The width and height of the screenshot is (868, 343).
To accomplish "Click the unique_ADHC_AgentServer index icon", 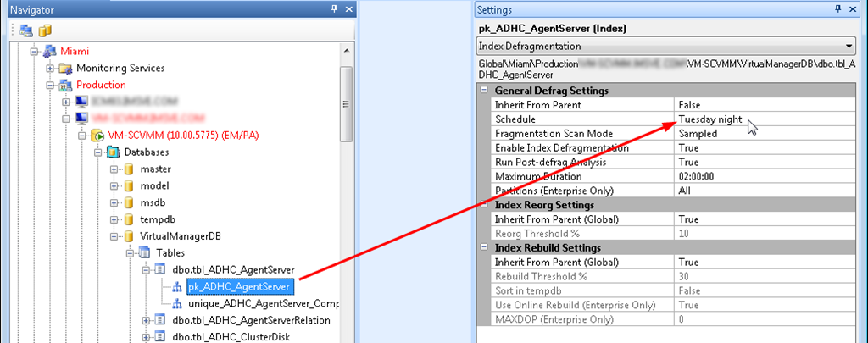I will [x=177, y=304].
